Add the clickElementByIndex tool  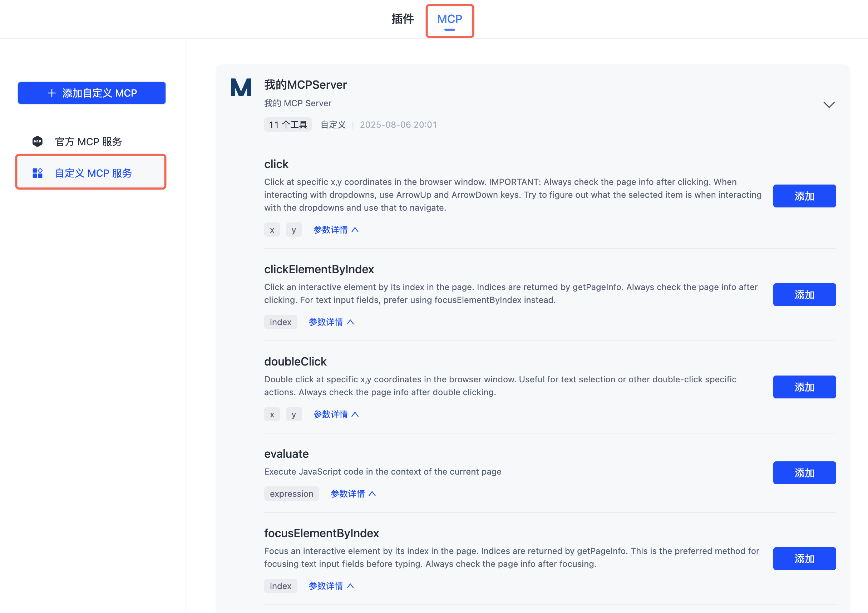tap(804, 295)
